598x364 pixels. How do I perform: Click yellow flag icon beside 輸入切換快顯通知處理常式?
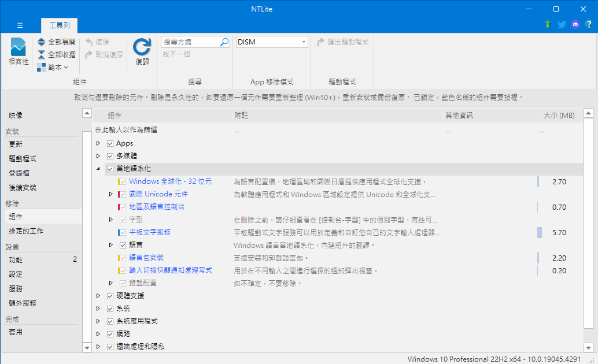coord(119,270)
